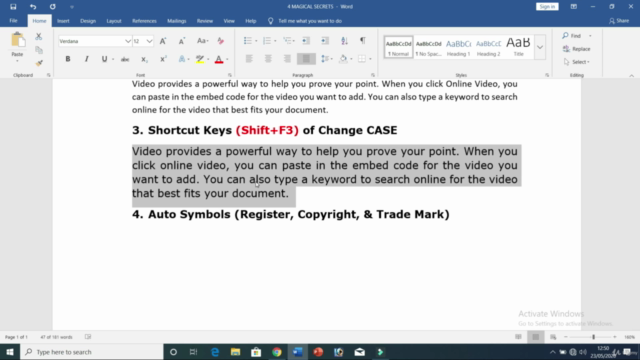Apply the Heading 1 style
640x360 pixels.
point(458,47)
